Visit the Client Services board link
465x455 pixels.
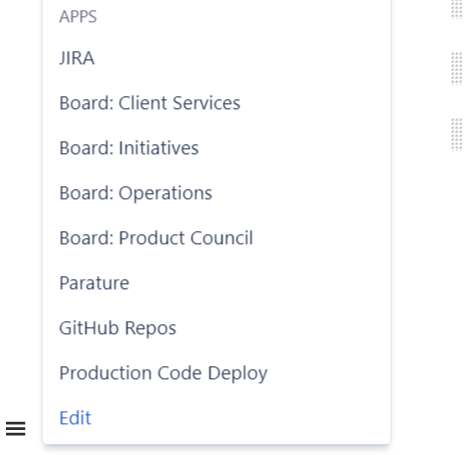150,103
